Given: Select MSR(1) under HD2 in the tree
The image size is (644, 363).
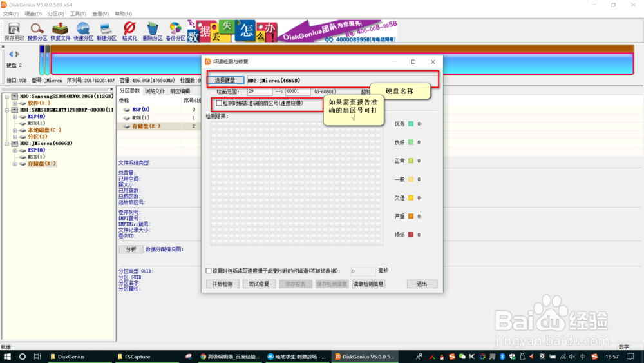Looking at the screenshot, I should coord(36,157).
